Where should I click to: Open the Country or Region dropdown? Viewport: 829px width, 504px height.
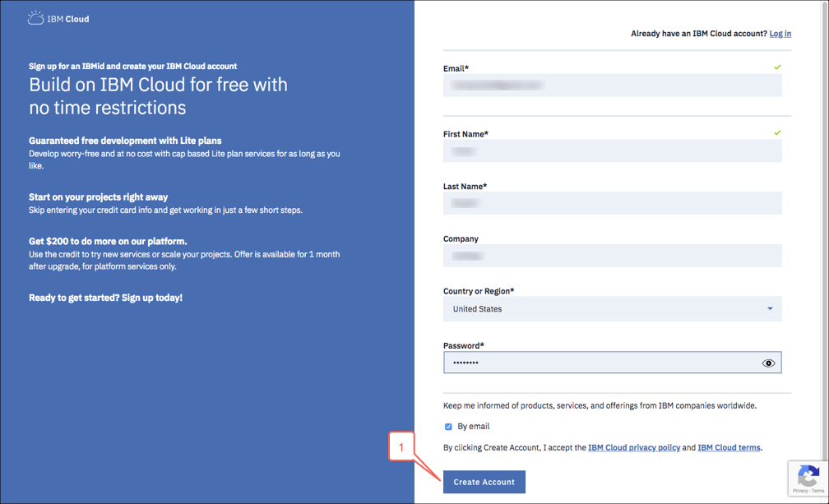(612, 309)
